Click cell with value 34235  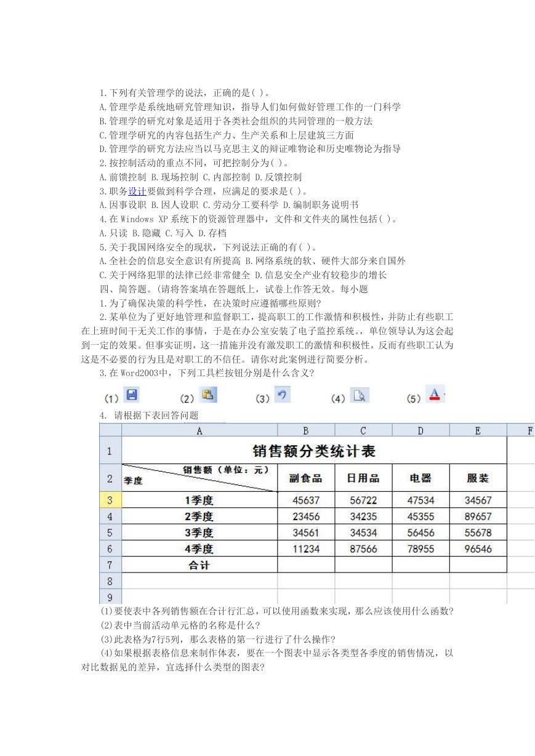pos(363,517)
